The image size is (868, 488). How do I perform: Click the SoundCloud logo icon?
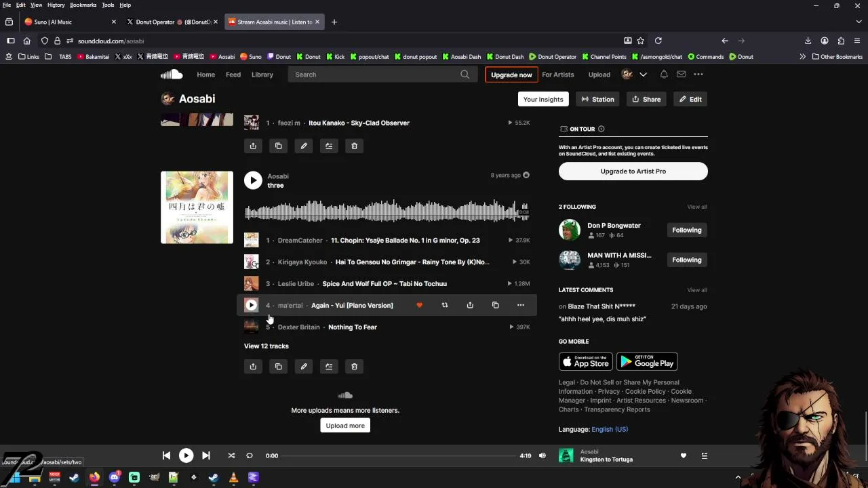[172, 75]
